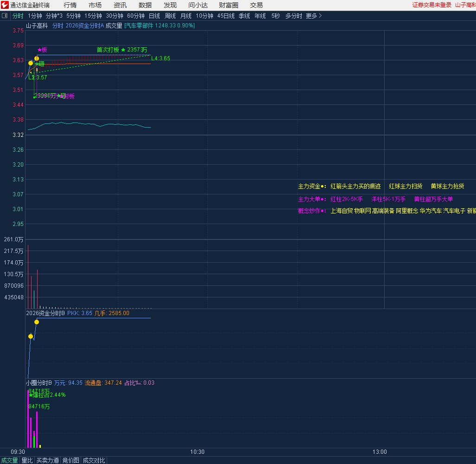The image size is (476, 464).
Task: Click the 10:30 time axis marker
Action: [197, 451]
